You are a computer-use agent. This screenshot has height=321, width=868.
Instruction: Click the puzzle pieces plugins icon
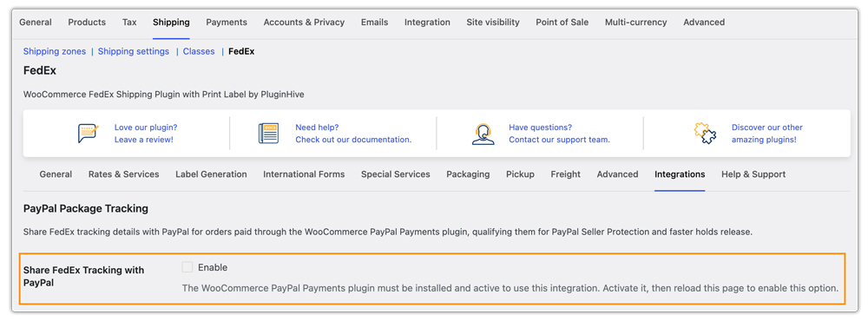click(x=705, y=134)
